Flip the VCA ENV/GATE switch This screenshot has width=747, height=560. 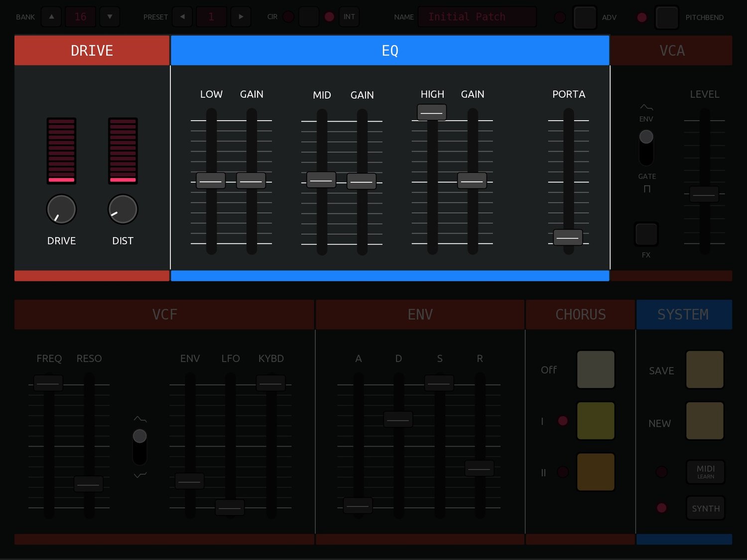pyautogui.click(x=646, y=147)
